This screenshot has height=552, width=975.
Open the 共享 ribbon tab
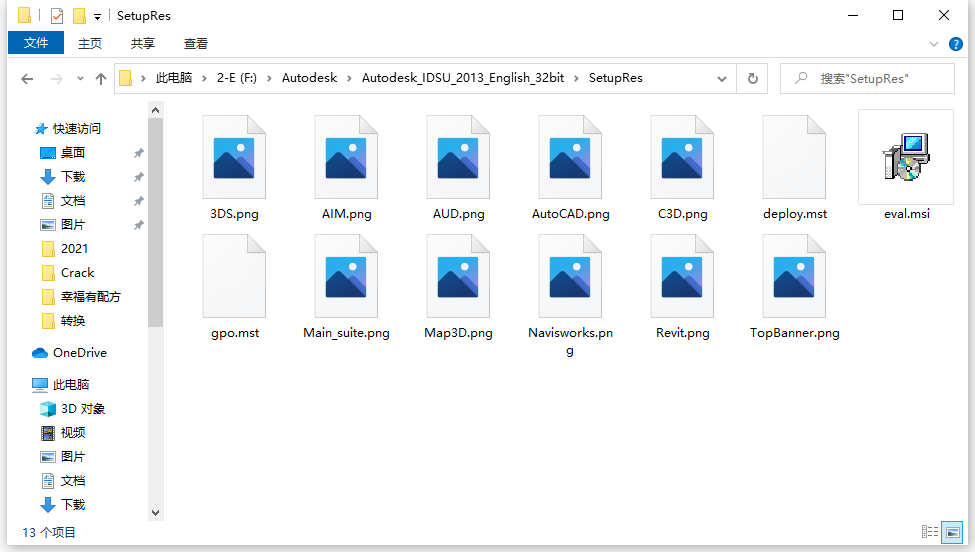click(x=142, y=44)
